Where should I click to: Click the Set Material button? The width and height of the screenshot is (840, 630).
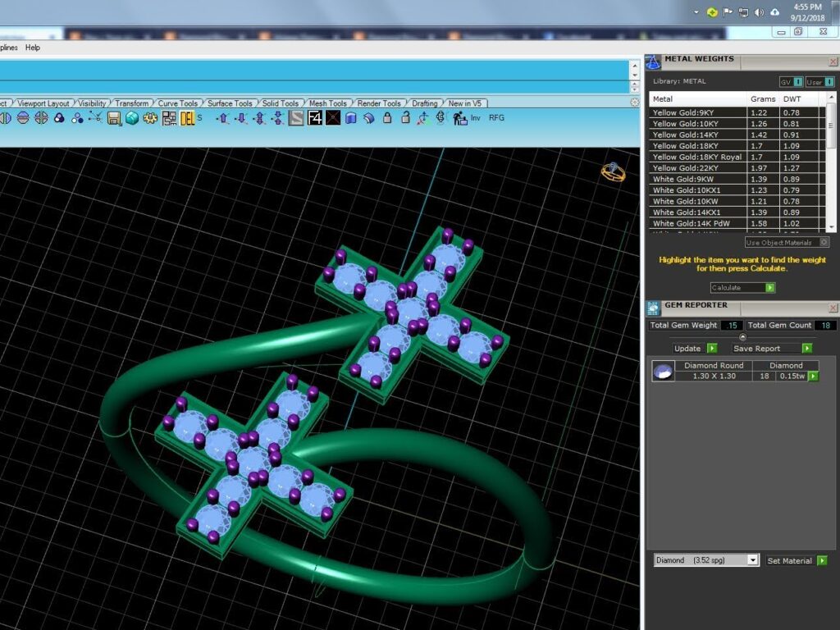pyautogui.click(x=797, y=561)
